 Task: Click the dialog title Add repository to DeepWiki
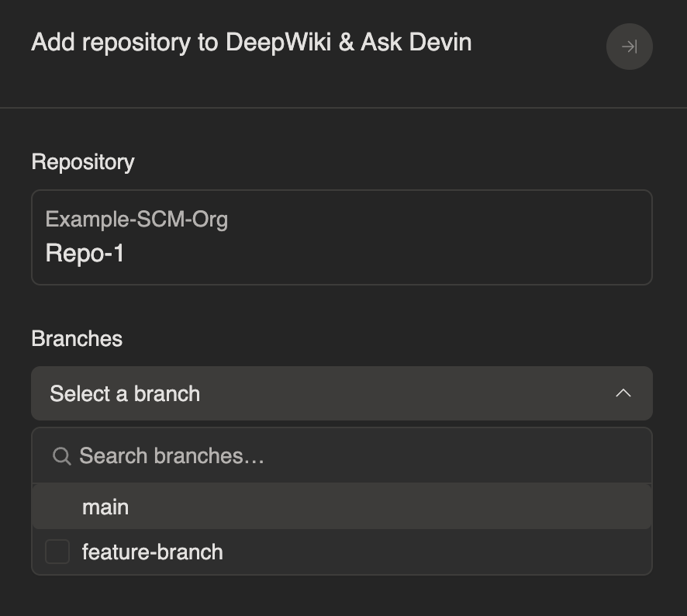pos(250,42)
